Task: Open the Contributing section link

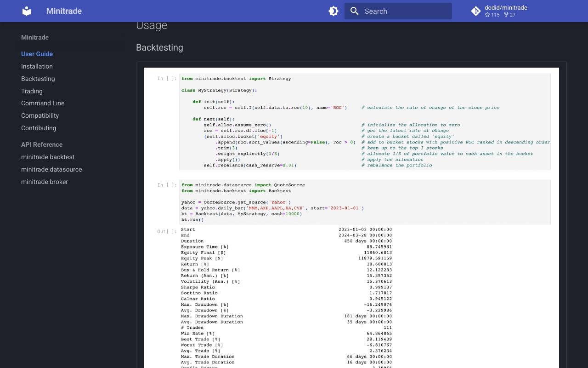Action: (39, 128)
